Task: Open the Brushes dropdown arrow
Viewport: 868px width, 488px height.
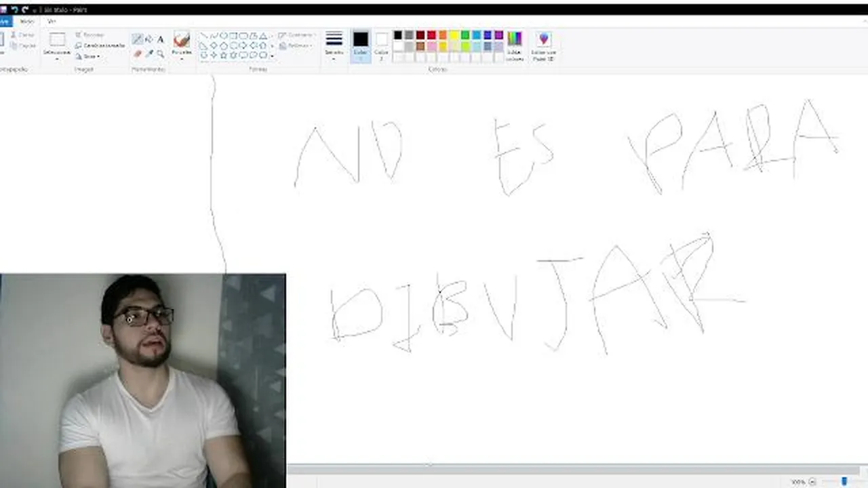Action: (x=182, y=59)
